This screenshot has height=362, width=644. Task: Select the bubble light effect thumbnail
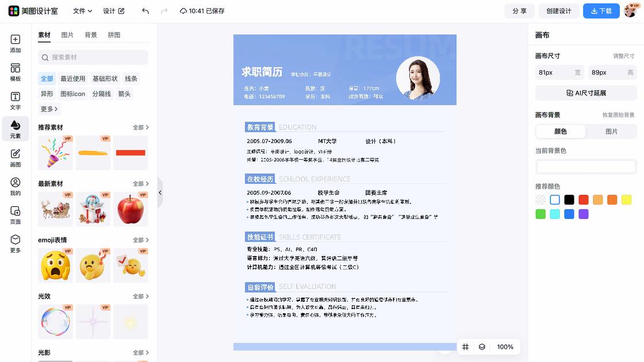55,322
